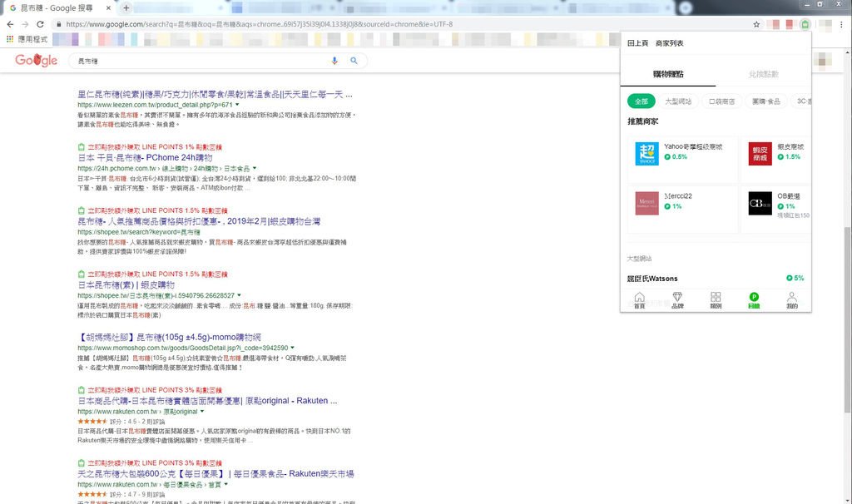Screen dimensions: 852x504
Task: Open the 蝦皮商城 red store logo
Action: 760,154
